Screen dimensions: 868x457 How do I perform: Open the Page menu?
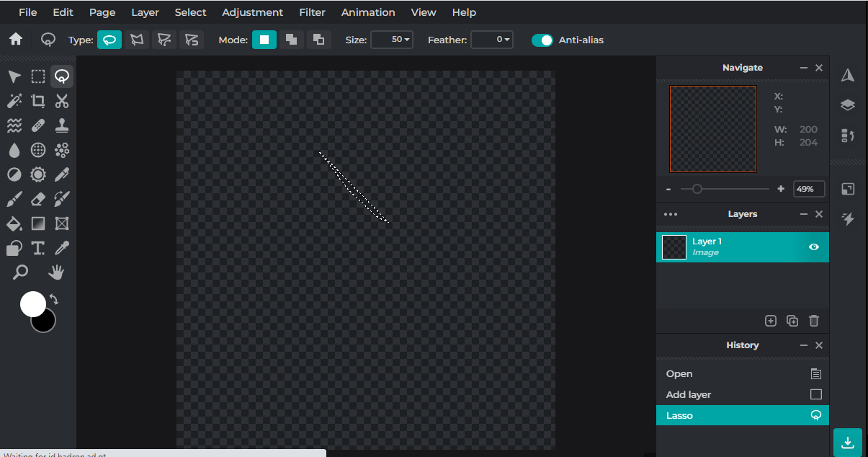(x=102, y=12)
